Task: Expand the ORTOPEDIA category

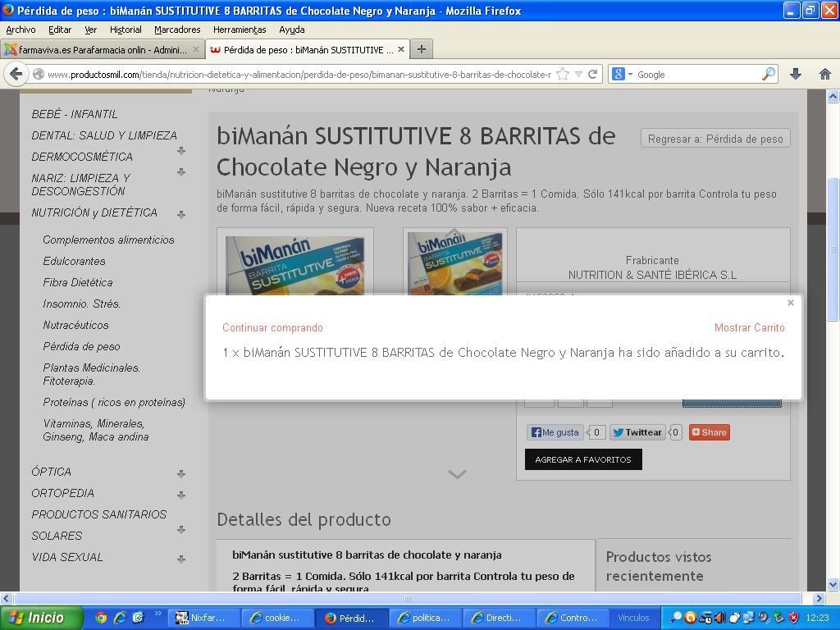Action: click(x=181, y=495)
